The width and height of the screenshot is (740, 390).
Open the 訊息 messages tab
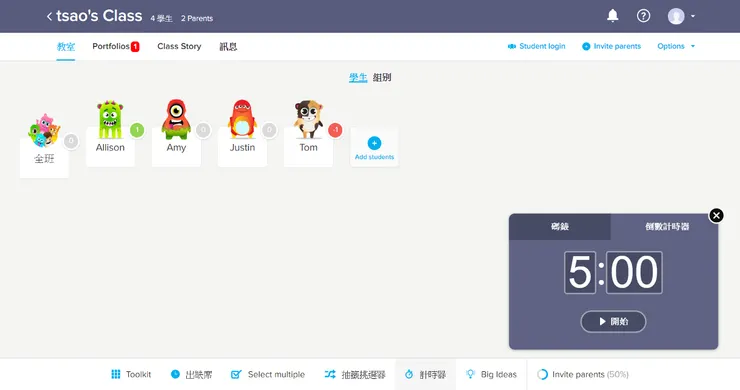click(x=228, y=46)
